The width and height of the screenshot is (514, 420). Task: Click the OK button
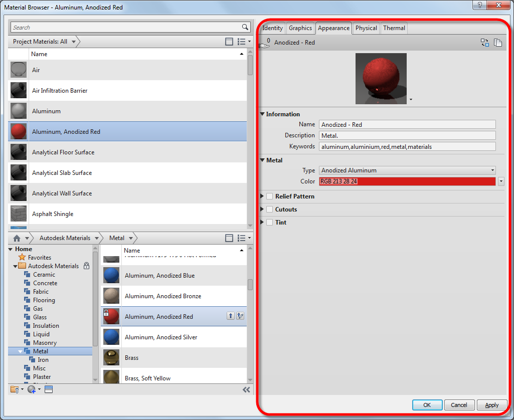(427, 405)
